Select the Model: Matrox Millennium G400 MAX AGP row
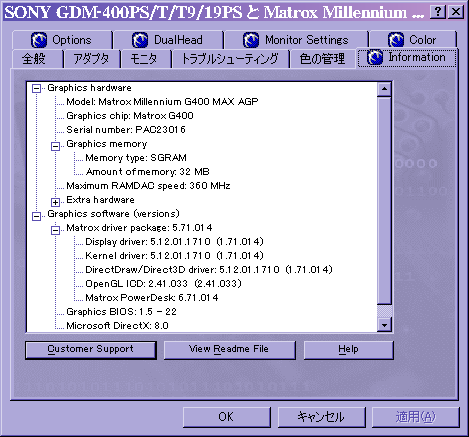 click(x=162, y=102)
